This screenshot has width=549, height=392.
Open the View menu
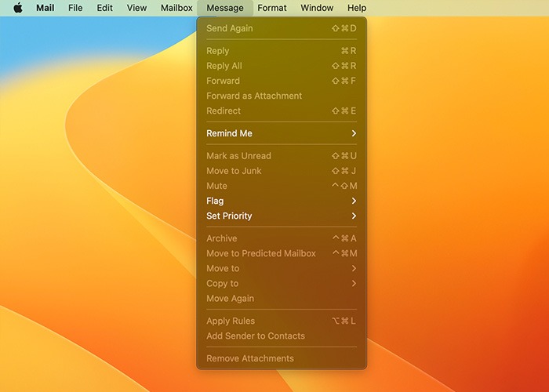tap(136, 8)
